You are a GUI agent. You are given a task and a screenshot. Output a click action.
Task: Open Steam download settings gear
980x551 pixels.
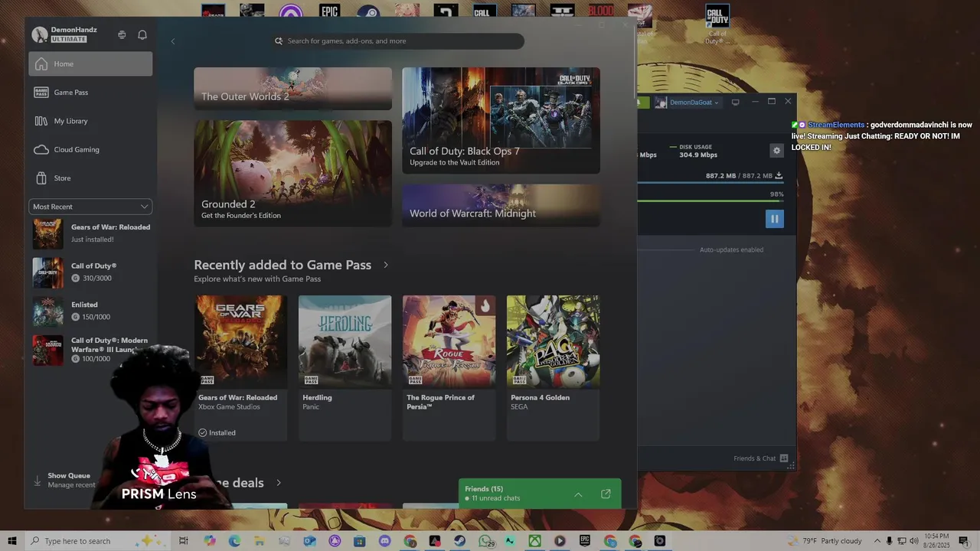tap(776, 151)
